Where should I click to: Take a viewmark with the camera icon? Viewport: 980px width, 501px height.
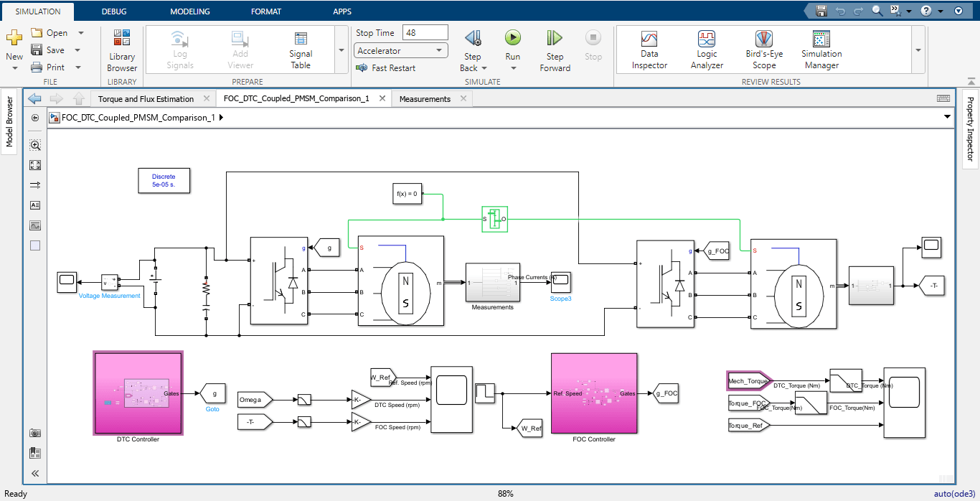pos(34,432)
